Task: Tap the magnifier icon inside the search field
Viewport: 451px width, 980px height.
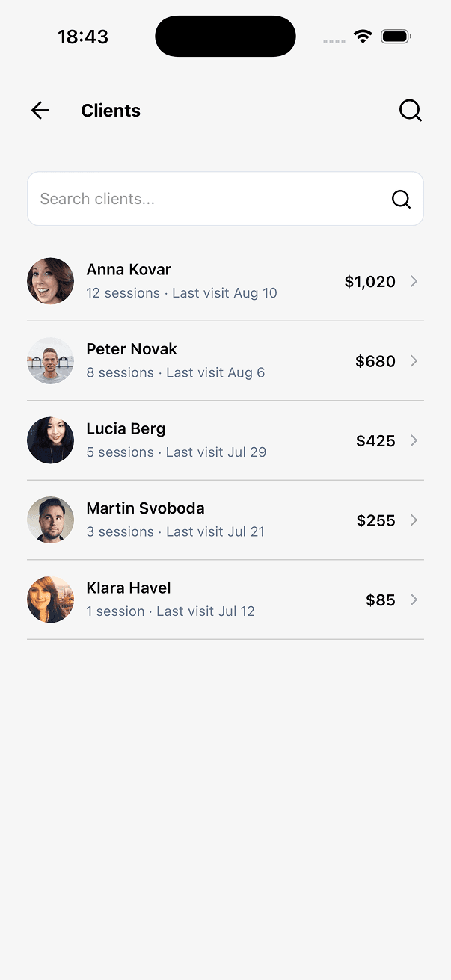Action: [x=402, y=199]
